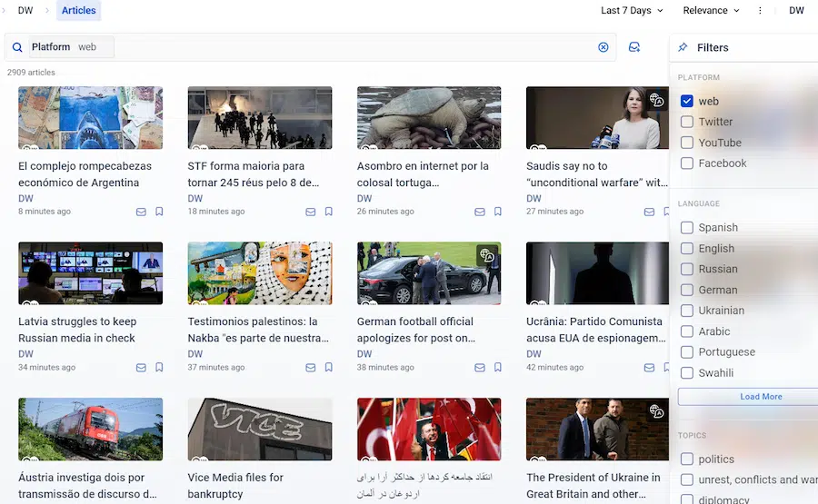818x504 pixels.
Task: Click the mail icon on the colosal tortuga article
Action: pos(480,212)
